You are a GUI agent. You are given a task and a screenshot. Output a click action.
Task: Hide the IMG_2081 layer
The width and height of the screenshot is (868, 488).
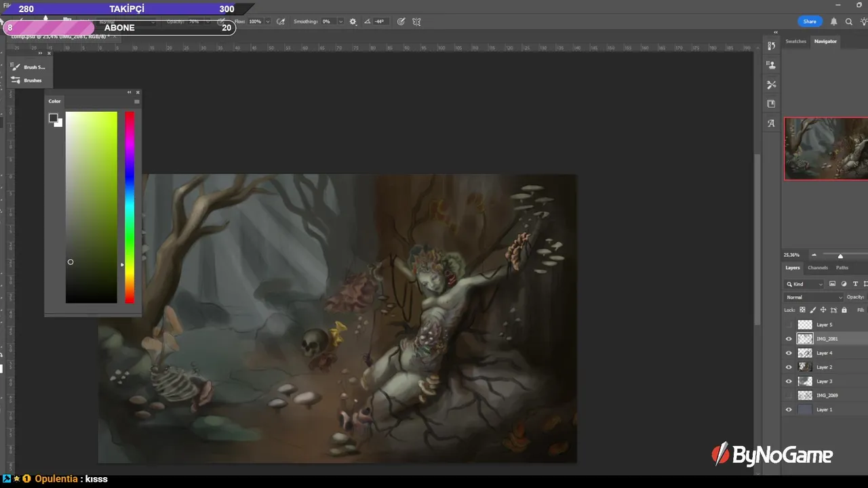(x=789, y=339)
